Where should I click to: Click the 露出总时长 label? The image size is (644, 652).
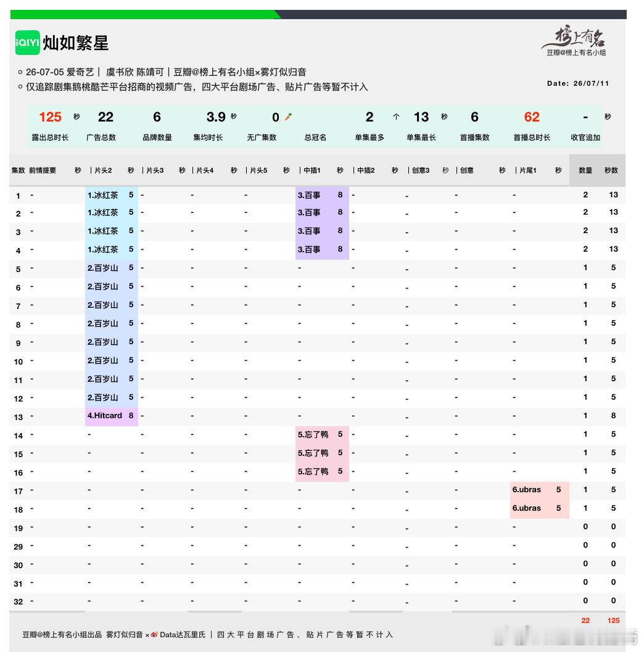point(50,137)
